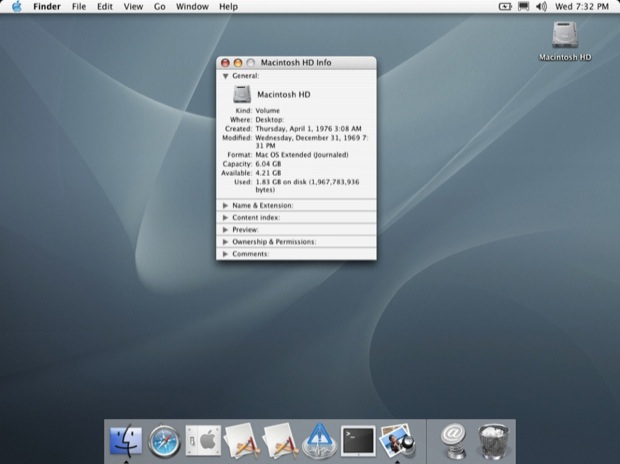Open the Go menu
Screen dimensions: 620x464
tap(160, 7)
